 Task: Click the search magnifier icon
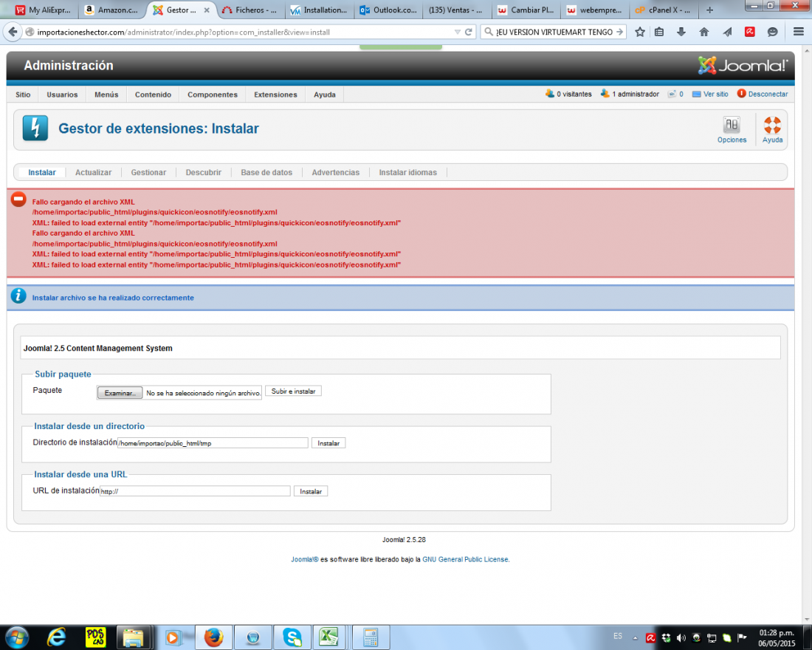[489, 32]
